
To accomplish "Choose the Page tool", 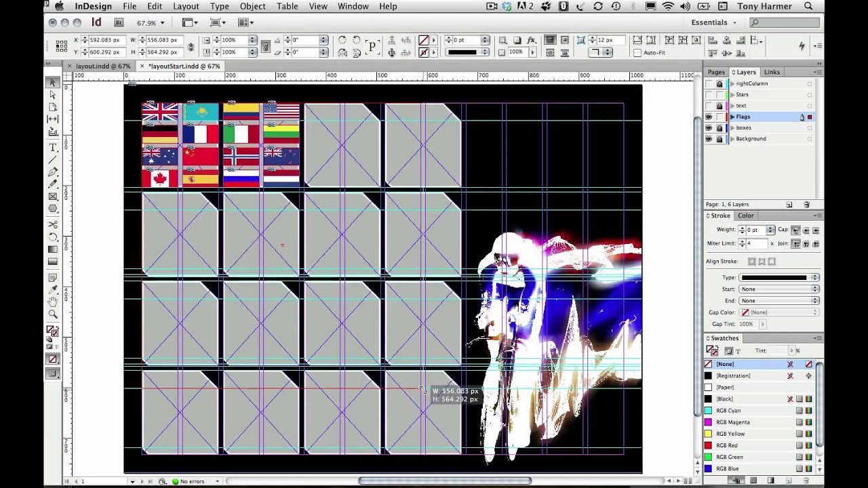I will pos(53,107).
